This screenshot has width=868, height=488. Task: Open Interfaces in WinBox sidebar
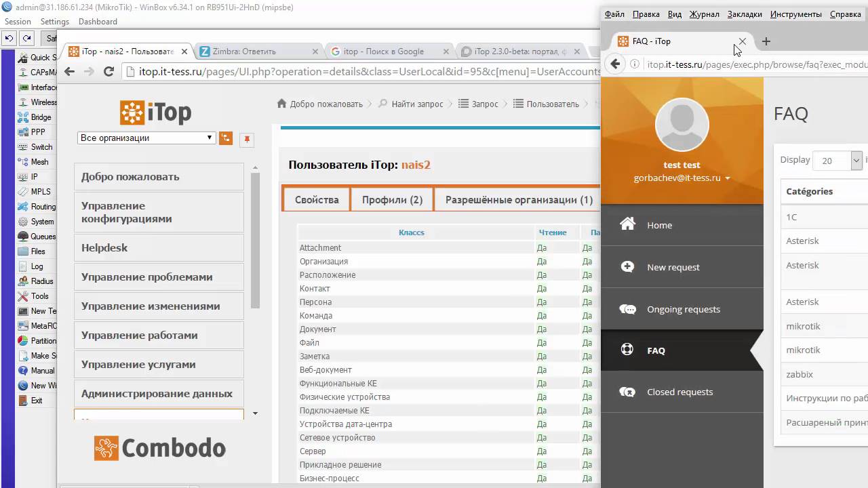tap(37, 87)
